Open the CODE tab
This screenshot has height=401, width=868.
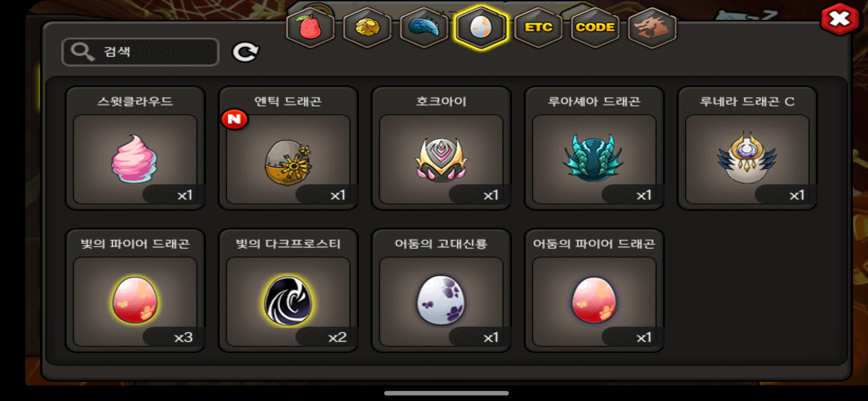595,27
